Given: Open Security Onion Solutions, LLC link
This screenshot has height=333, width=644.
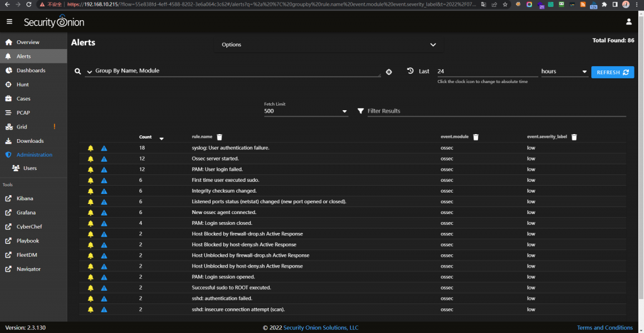Looking at the screenshot, I should click(x=321, y=328).
